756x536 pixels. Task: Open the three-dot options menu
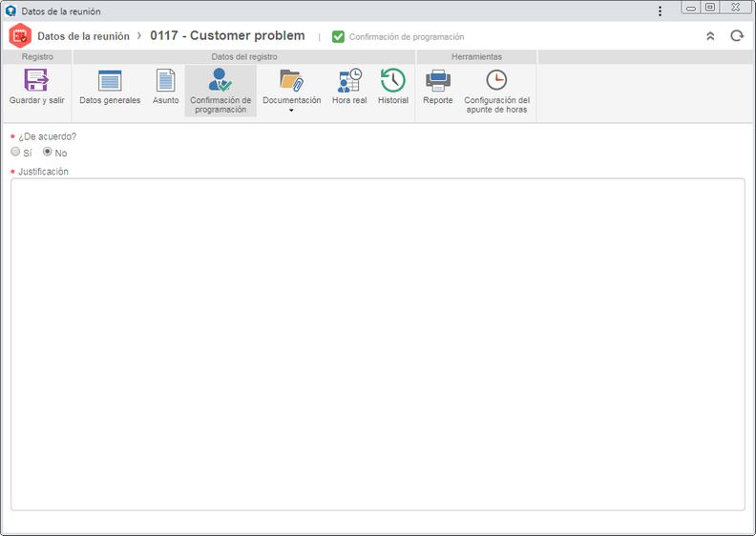pos(660,11)
